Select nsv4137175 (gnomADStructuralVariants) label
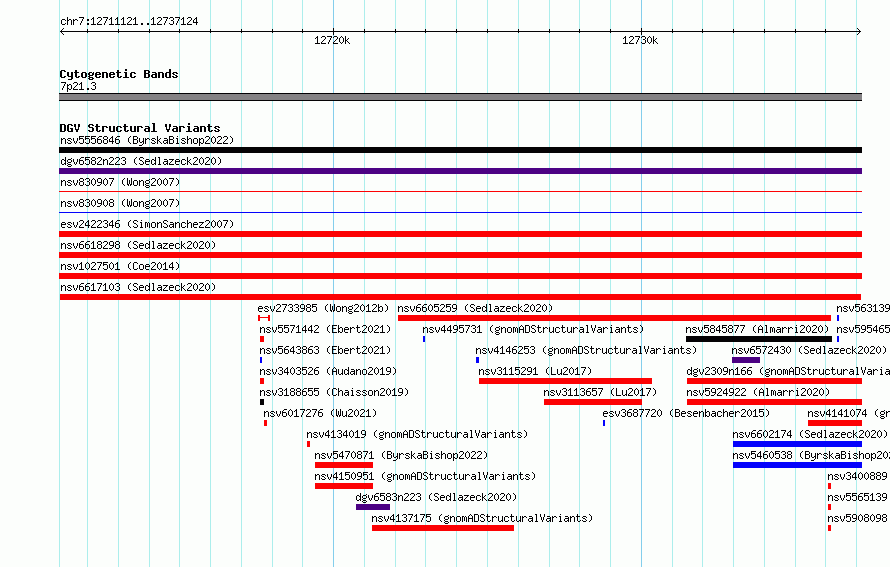 point(482,518)
